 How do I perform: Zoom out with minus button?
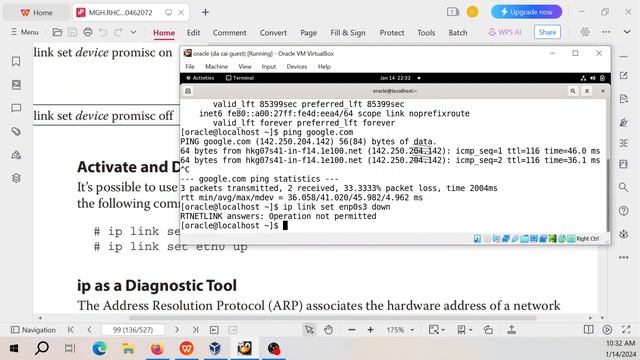click(x=352, y=330)
